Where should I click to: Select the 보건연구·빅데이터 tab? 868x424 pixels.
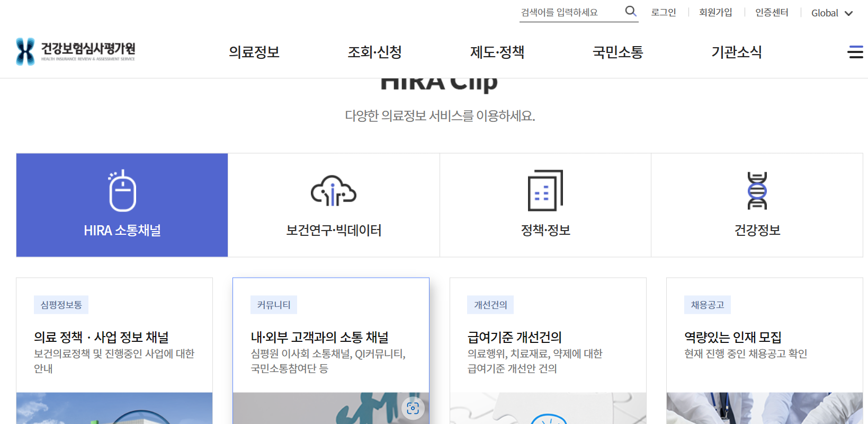(334, 205)
